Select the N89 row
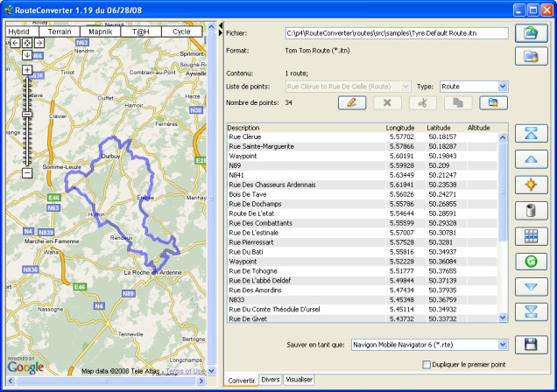Viewport: 557px width, 392px height. 363,165
